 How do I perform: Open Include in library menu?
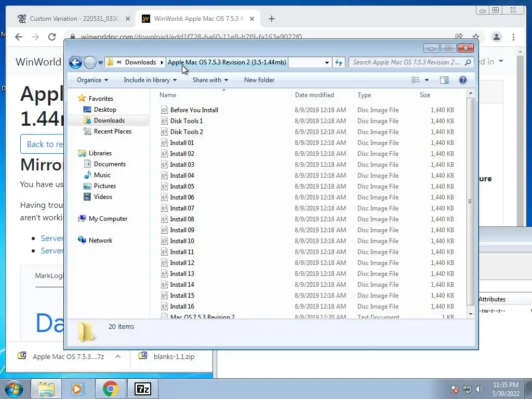click(150, 80)
